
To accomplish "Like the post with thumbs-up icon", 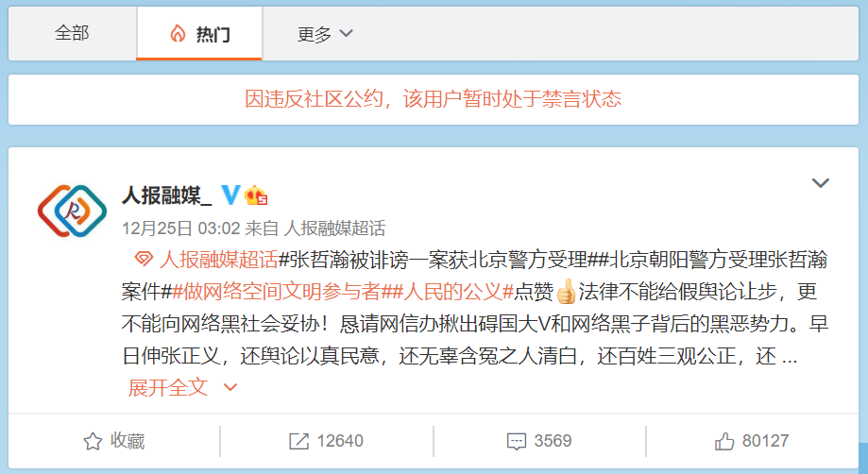I will 724,441.
